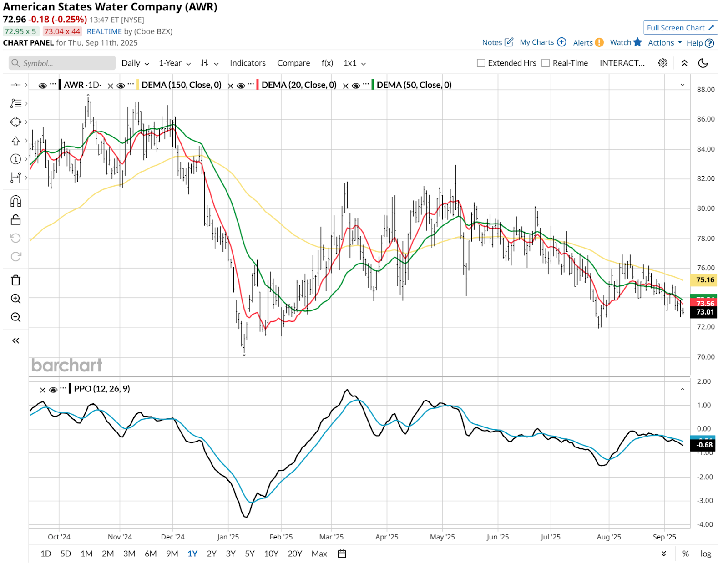Viewport: 728px width, 564px height.
Task: Select the 5Y time range
Action: click(x=250, y=554)
